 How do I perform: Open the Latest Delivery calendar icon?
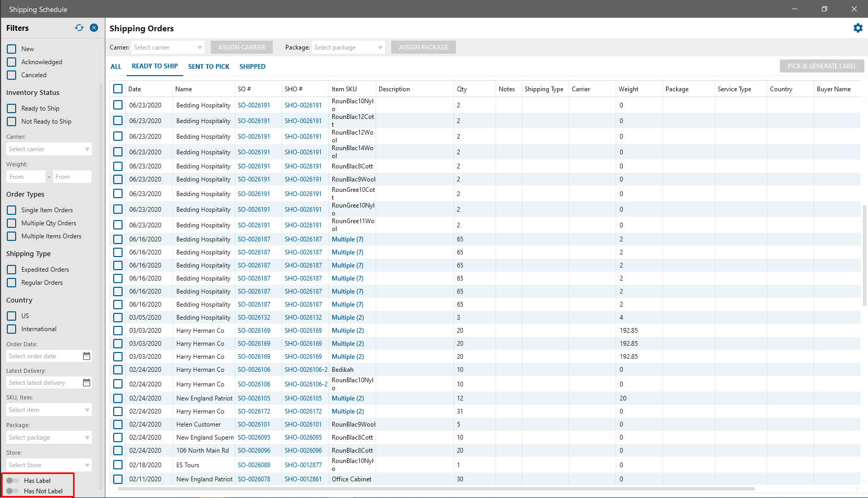click(x=87, y=383)
